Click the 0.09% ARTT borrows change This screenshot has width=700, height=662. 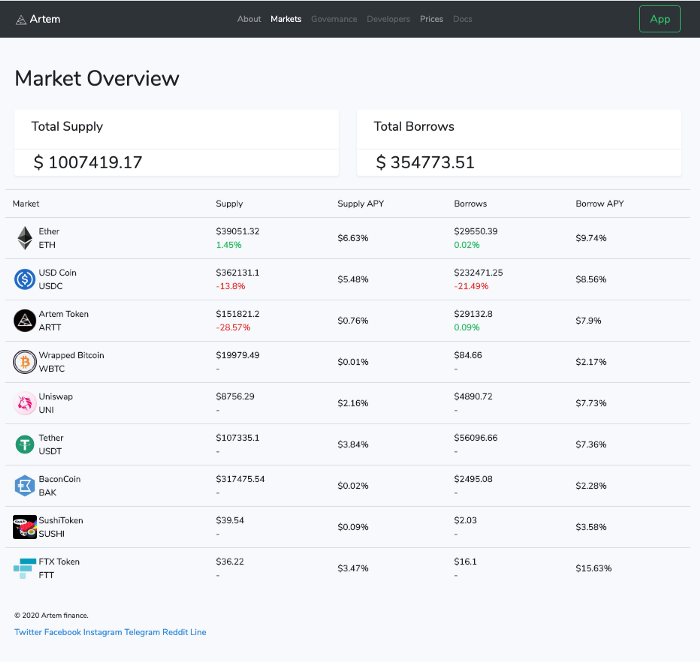point(467,328)
